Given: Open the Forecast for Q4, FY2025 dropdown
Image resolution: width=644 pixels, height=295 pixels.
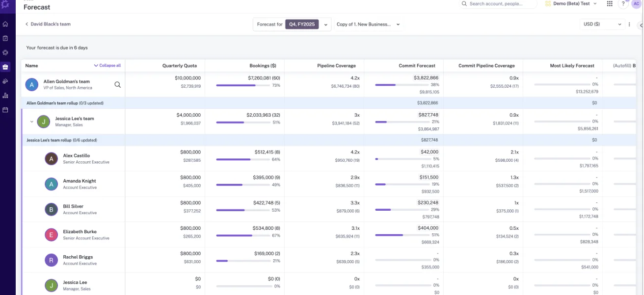Looking at the screenshot, I should (x=292, y=24).
